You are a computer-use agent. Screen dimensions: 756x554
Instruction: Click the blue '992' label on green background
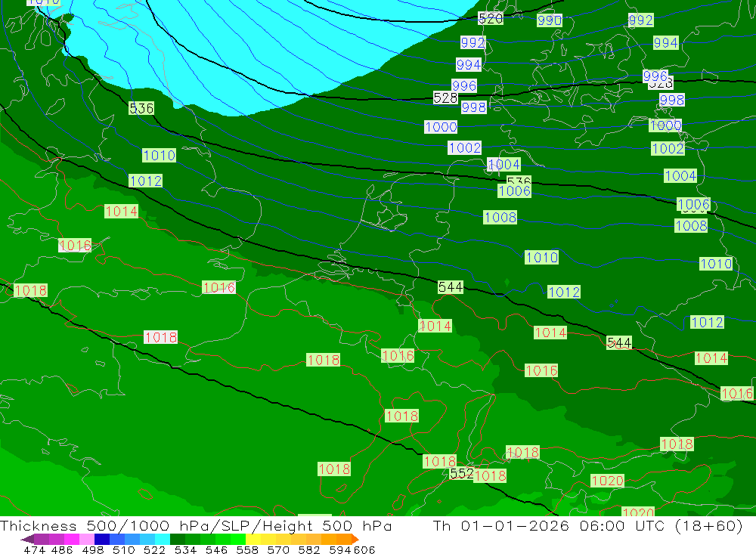(x=641, y=20)
